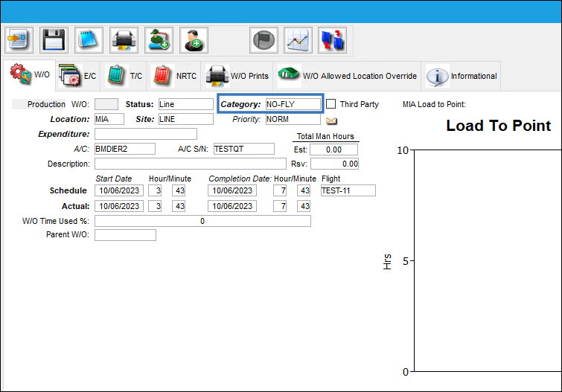Click the Actual start hour field
Image resolution: width=562 pixels, height=392 pixels.
tap(155, 206)
